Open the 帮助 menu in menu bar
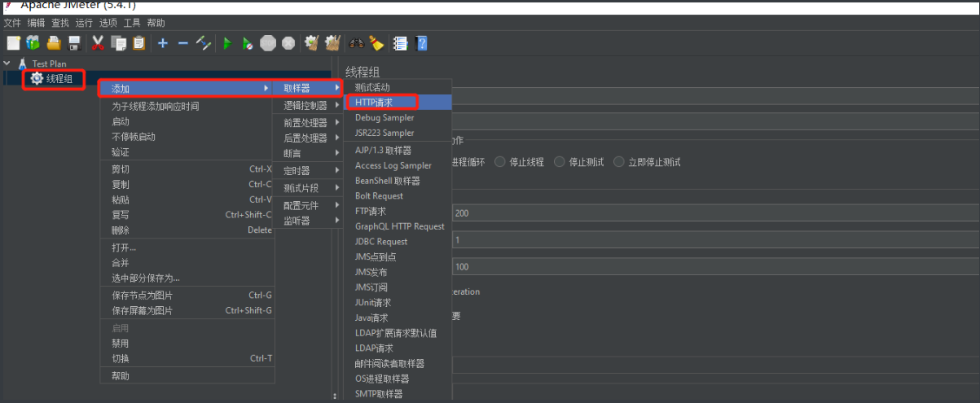The width and height of the screenshot is (980, 403). [156, 23]
